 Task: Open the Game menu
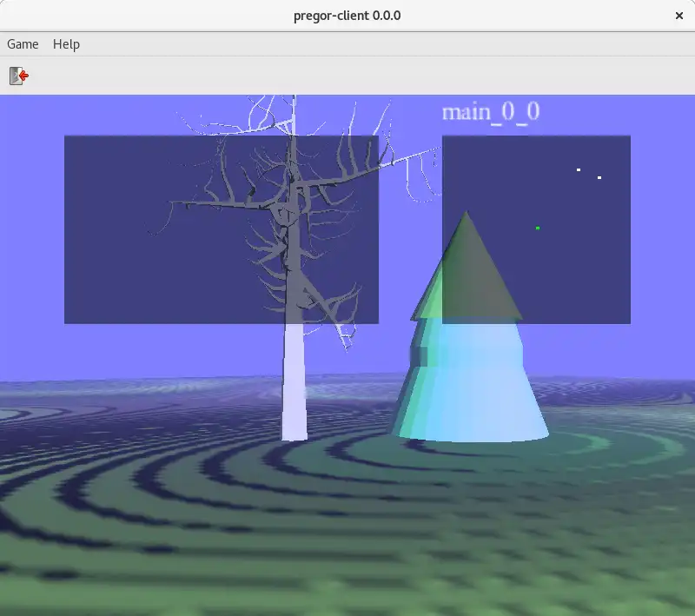click(x=23, y=44)
